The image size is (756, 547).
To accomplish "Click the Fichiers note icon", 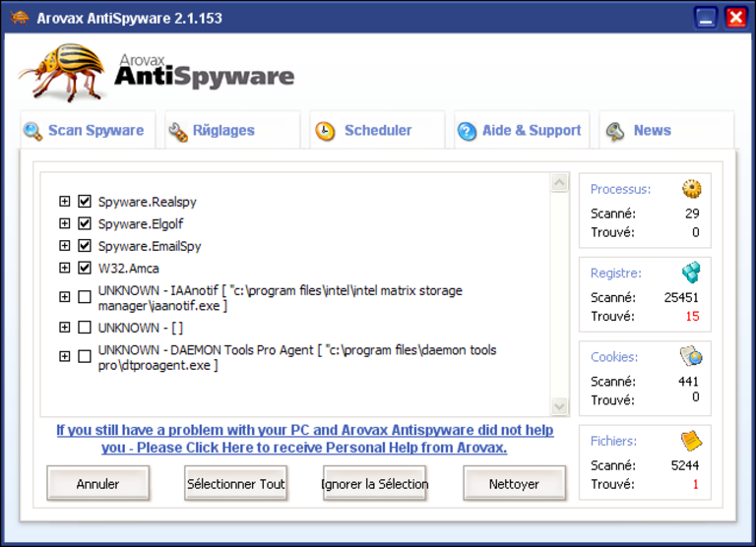I will [x=691, y=441].
